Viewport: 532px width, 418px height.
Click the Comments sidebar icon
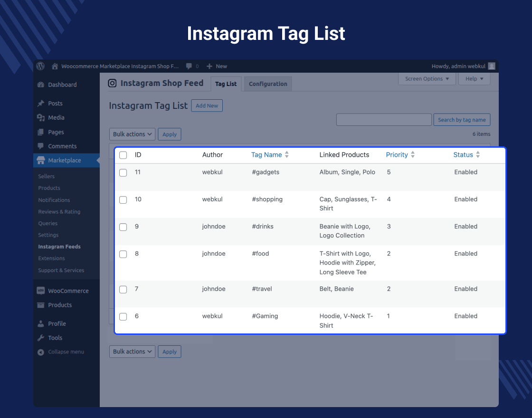pos(41,146)
